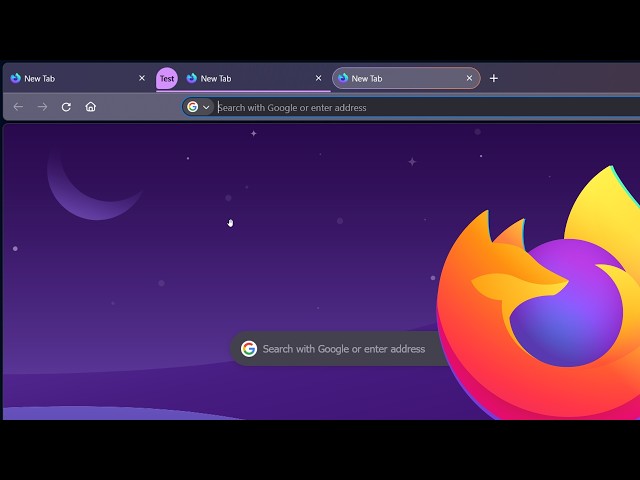Click the Firefox icon on Test group tab
The height and width of the screenshot is (480, 640).
tap(191, 78)
